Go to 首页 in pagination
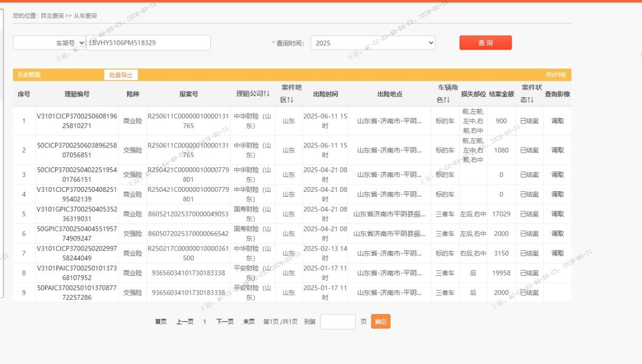The image size is (642, 364). point(160,322)
